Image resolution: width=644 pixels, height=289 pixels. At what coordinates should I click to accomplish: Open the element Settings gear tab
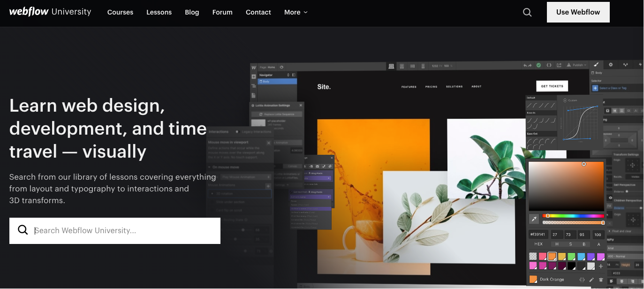coord(611,65)
